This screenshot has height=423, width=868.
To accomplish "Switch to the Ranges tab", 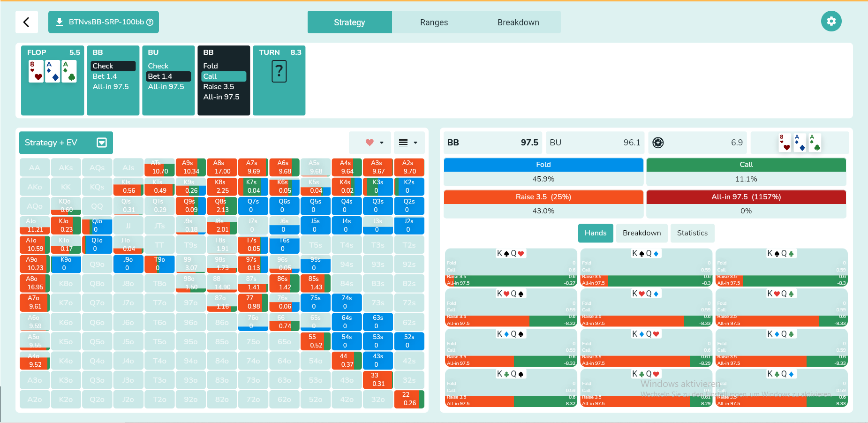I will (434, 22).
